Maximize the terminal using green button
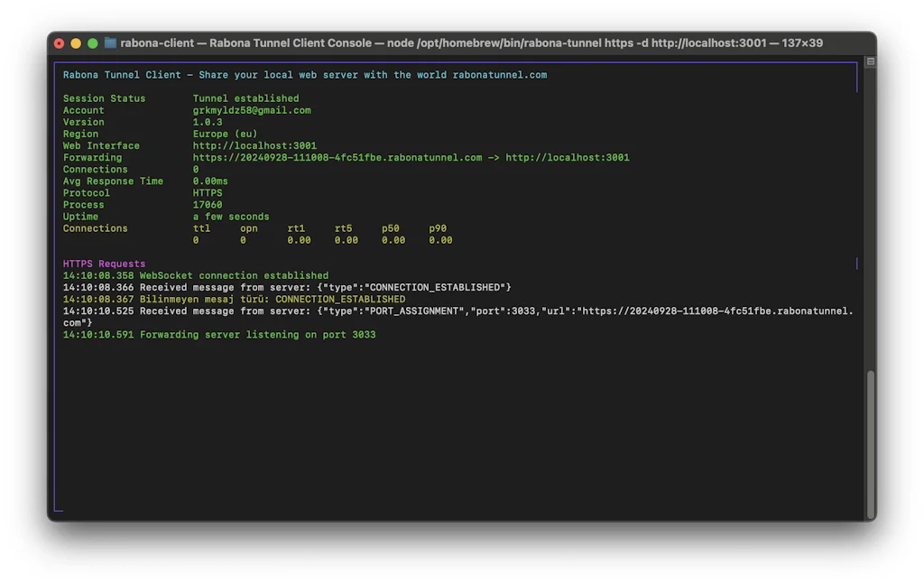The width and height of the screenshot is (924, 584). [x=92, y=42]
